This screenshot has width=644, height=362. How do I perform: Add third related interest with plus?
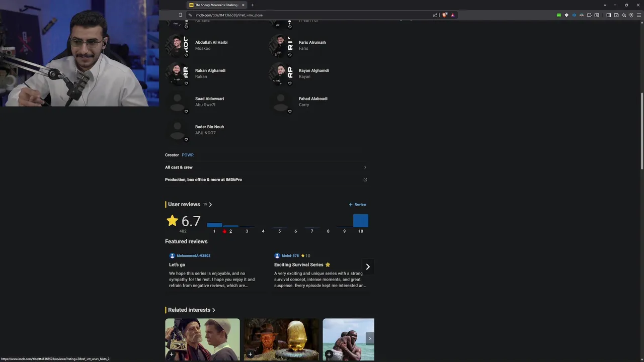329,354
